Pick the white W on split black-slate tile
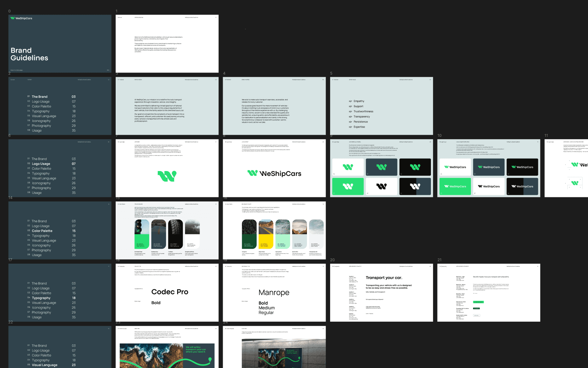 click(x=415, y=187)
